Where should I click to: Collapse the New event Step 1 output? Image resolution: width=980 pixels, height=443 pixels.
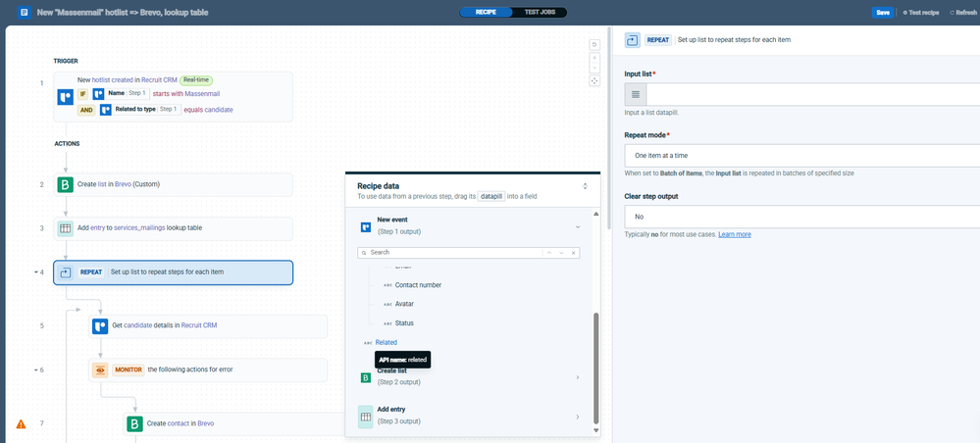[x=577, y=227]
